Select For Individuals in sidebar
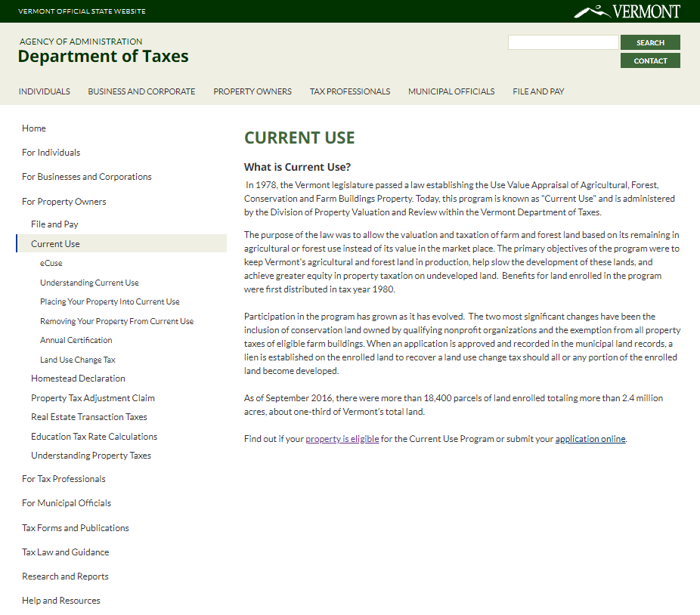700x615 pixels. pyautogui.click(x=51, y=153)
